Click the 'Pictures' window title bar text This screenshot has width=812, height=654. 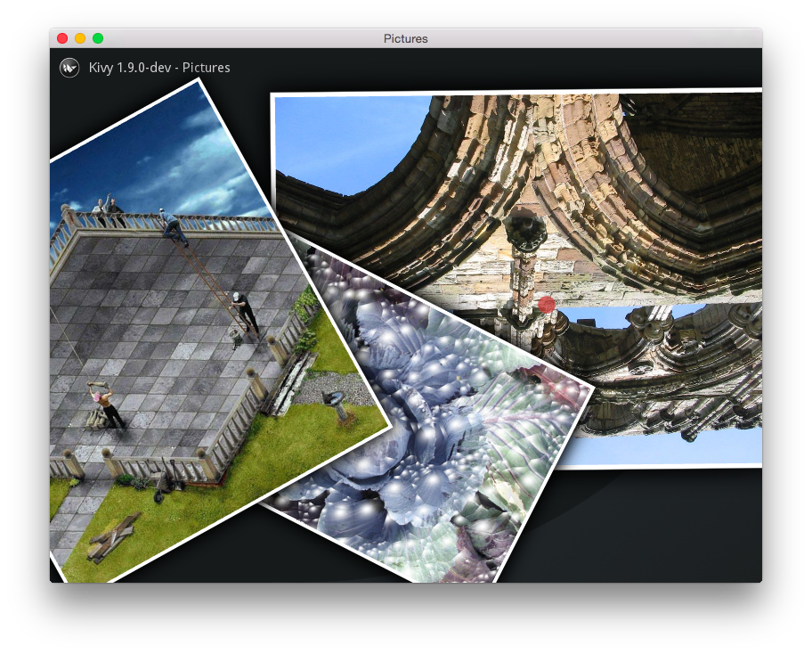[405, 39]
